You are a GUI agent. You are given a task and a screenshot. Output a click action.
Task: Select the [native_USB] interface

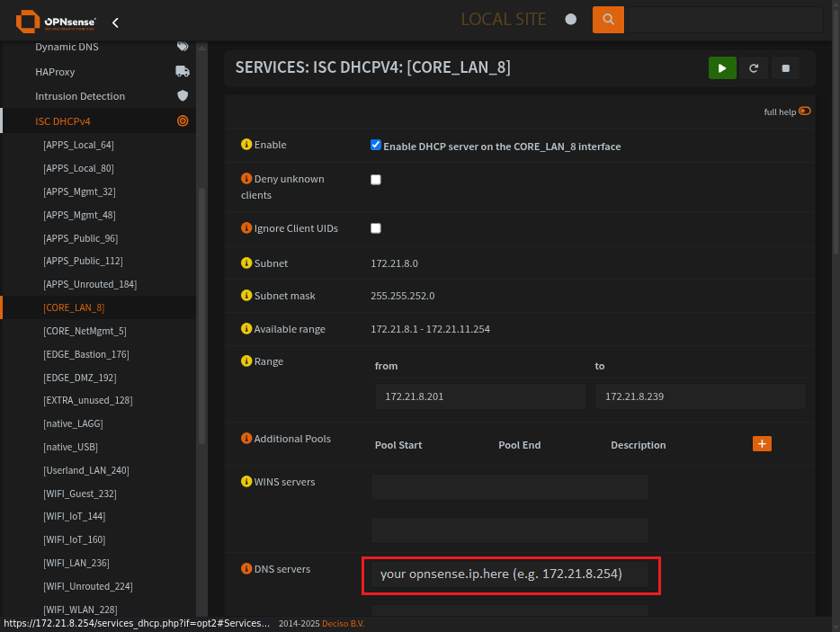71,447
